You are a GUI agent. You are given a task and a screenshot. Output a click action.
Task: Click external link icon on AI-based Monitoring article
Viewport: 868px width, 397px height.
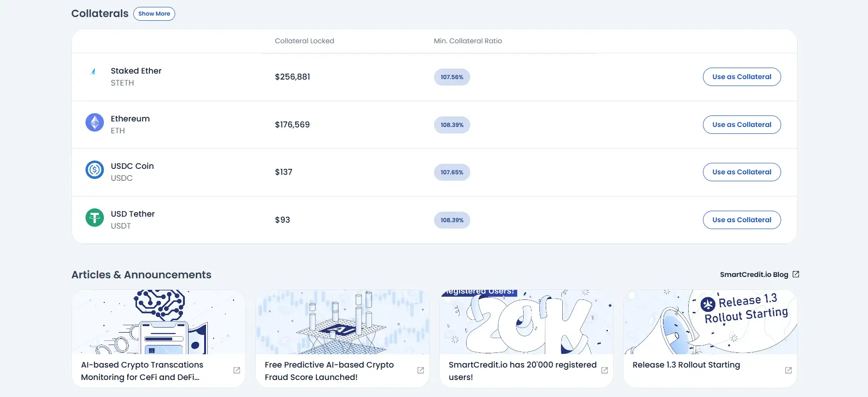[x=237, y=370]
